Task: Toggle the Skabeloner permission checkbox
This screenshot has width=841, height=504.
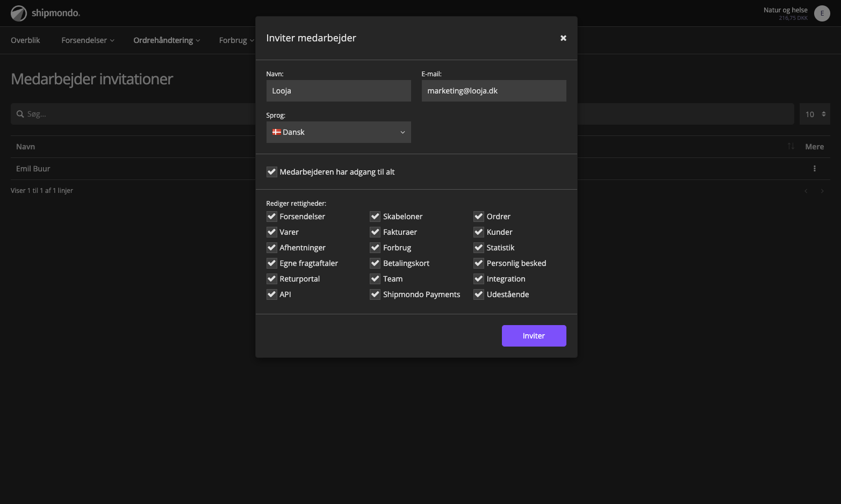Action: tap(375, 217)
